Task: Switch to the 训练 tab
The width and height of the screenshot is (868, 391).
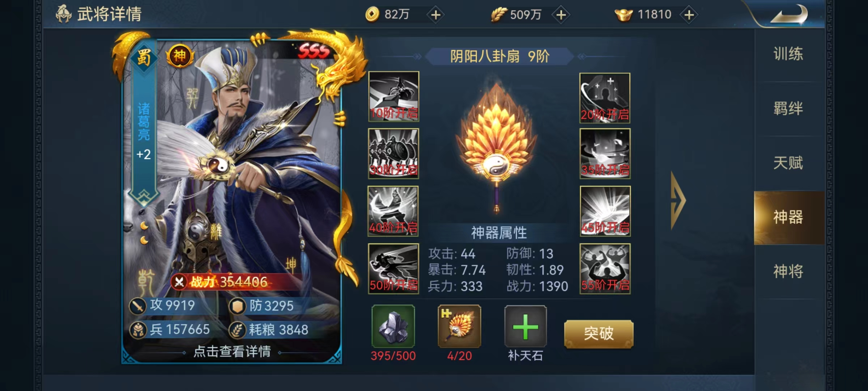Action: tap(788, 54)
